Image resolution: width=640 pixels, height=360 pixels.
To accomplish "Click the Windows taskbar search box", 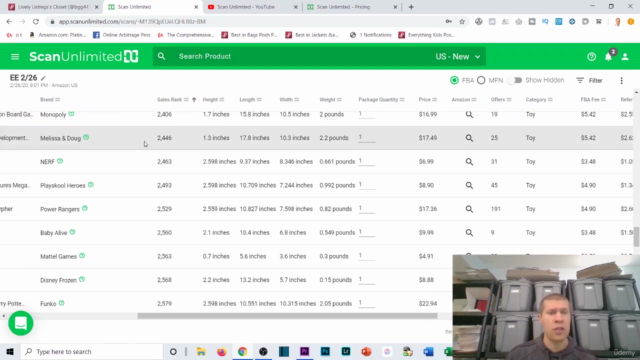I will point(92,351).
